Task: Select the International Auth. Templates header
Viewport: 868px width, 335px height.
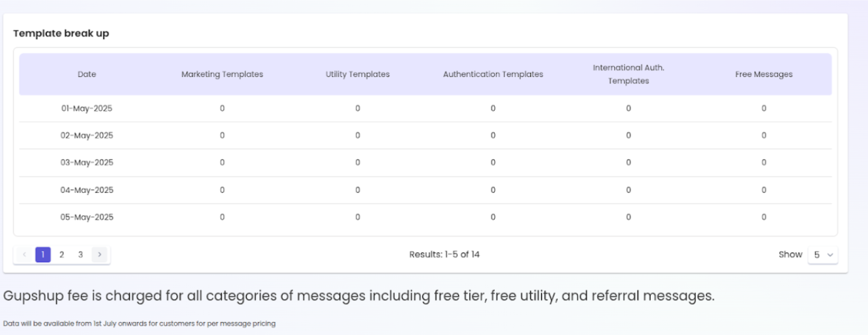Action: tap(628, 74)
